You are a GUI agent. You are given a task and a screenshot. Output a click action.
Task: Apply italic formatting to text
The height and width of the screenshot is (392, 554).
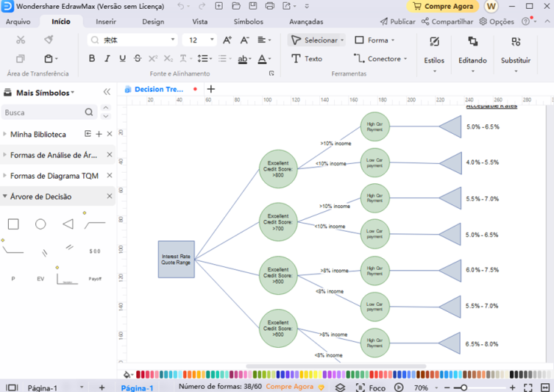point(107,59)
